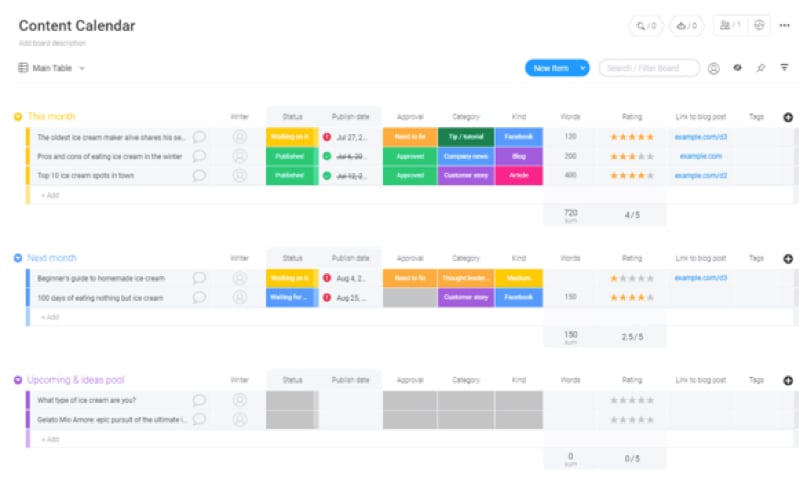This screenshot has width=812, height=487.
Task: Open the automations robot icon showing /0
Action: pos(687,25)
